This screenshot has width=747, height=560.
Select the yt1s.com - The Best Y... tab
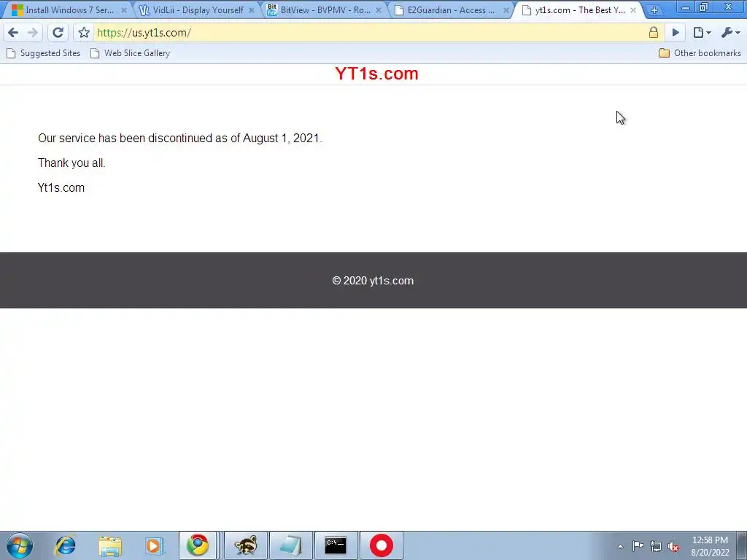578,10
